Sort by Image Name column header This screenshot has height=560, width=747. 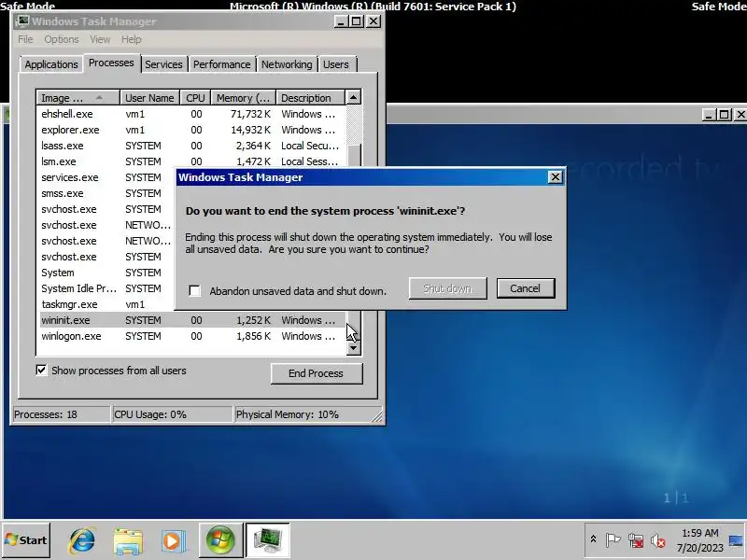click(x=78, y=98)
